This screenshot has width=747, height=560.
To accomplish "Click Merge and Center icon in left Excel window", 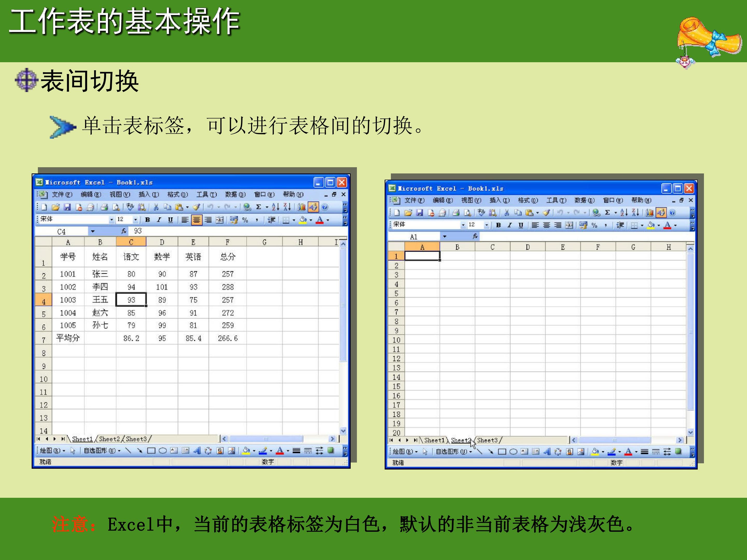I will tap(219, 220).
